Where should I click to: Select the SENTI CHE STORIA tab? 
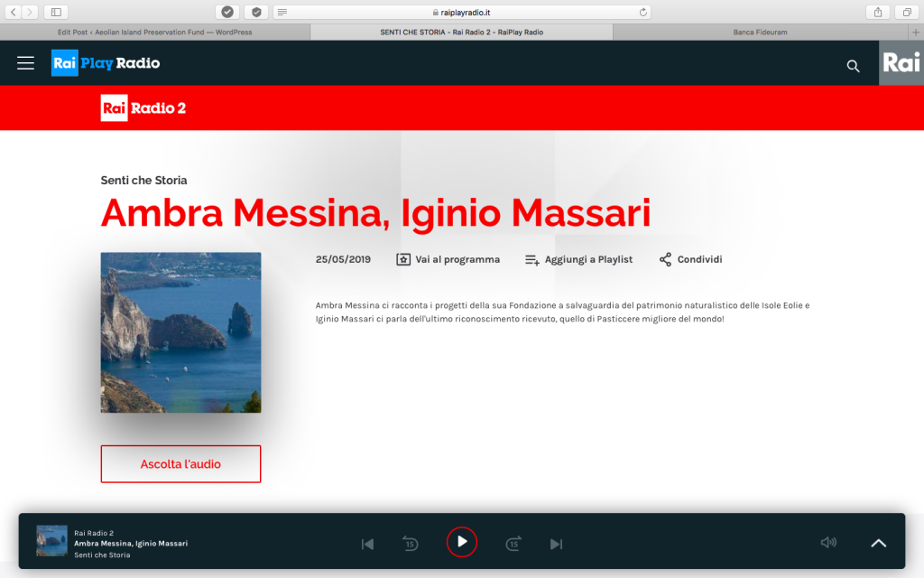tap(461, 33)
